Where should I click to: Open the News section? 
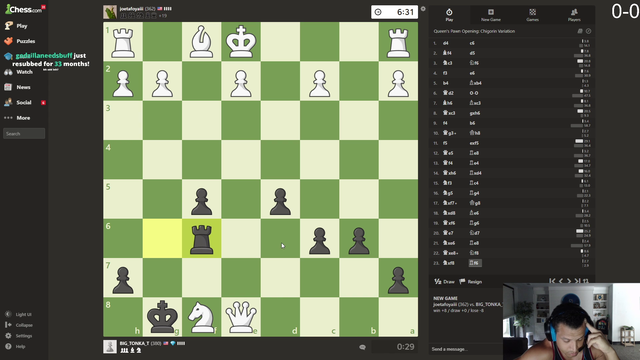[x=17, y=87]
